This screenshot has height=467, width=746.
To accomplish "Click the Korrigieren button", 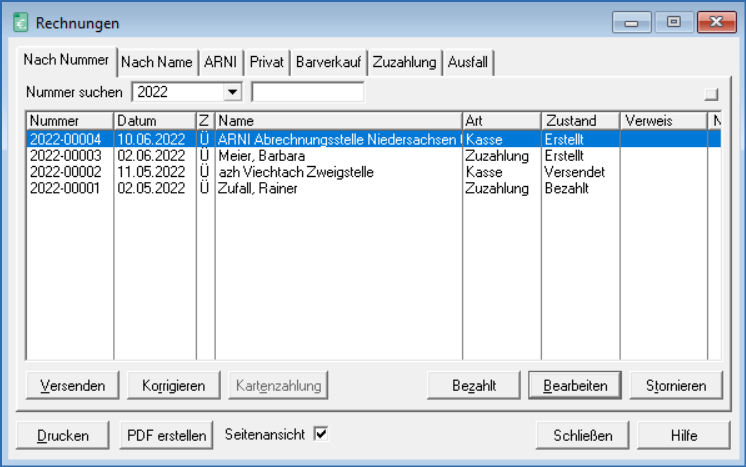I will (x=174, y=385).
